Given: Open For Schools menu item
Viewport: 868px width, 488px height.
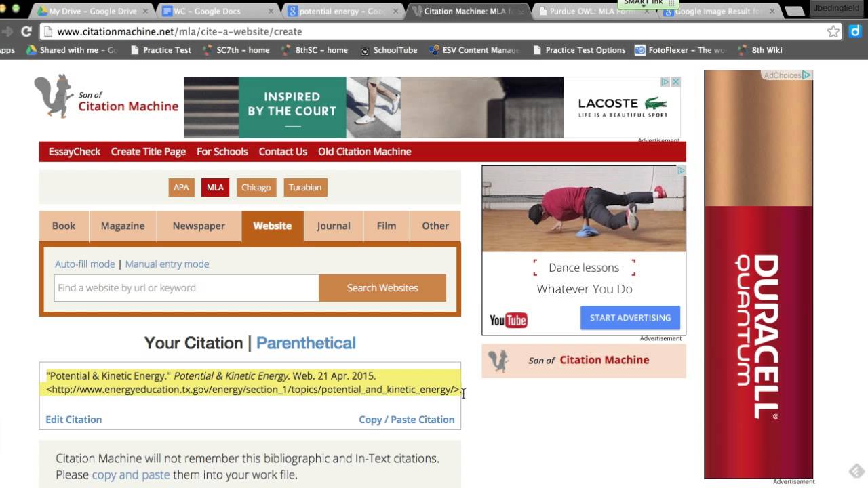Looking at the screenshot, I should coord(222,152).
